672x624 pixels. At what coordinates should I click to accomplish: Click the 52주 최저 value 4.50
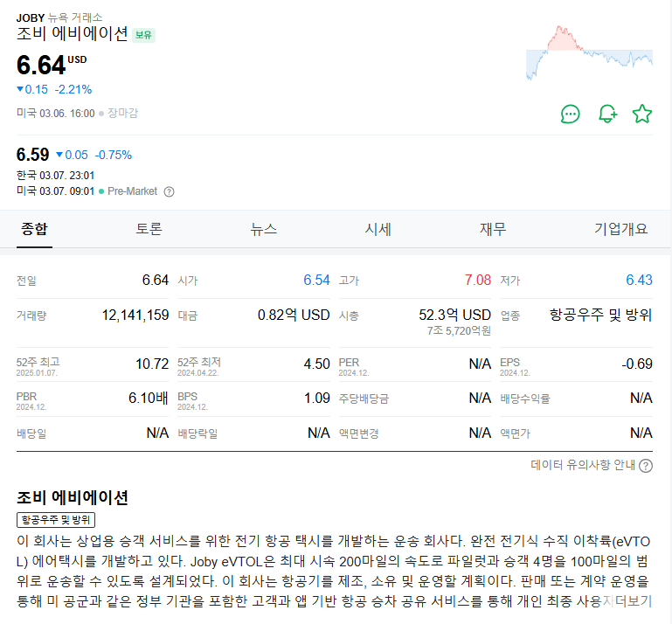316,364
